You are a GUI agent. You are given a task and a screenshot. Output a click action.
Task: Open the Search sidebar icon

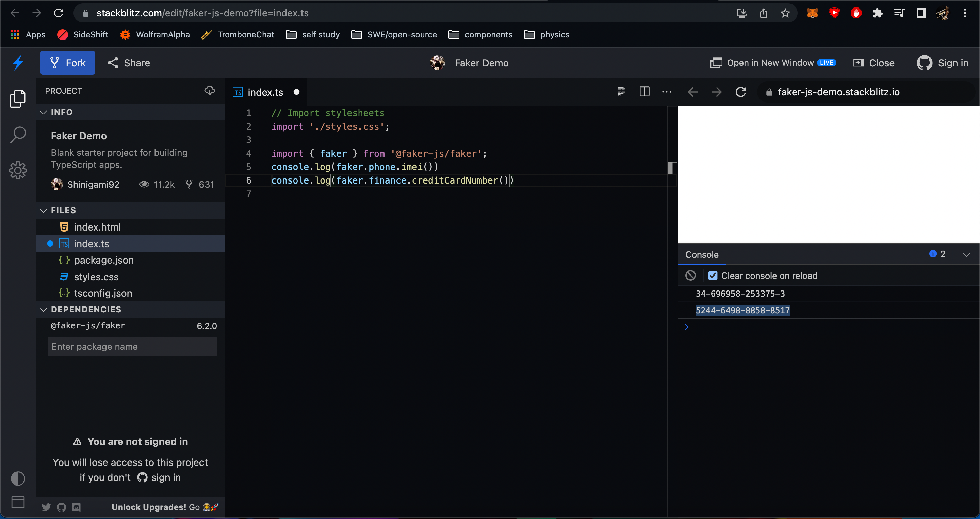coord(17,135)
